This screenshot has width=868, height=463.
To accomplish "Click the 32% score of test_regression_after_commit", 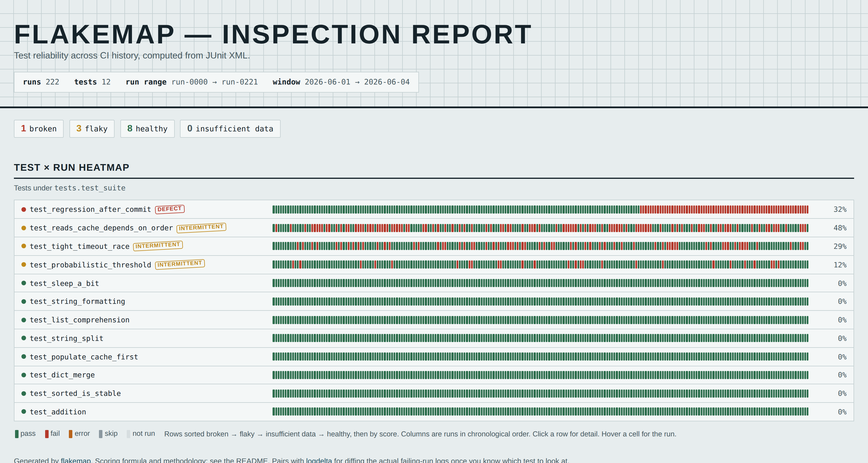I will pyautogui.click(x=840, y=209).
